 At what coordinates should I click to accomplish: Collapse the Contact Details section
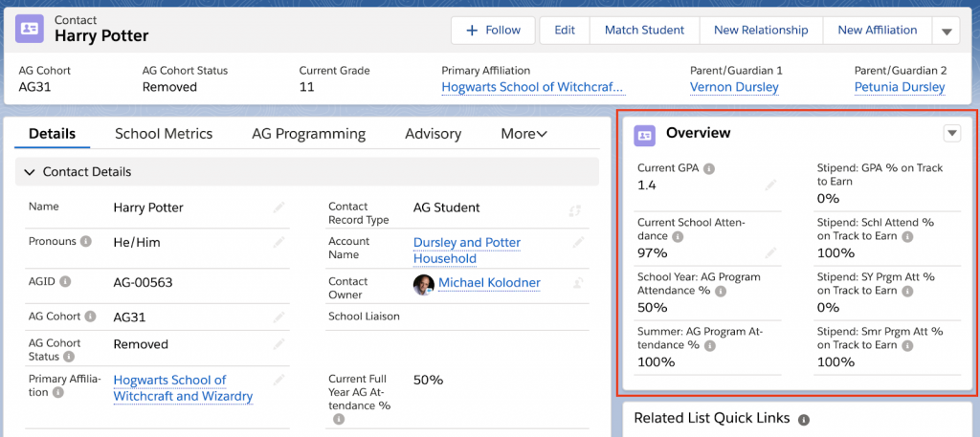coord(29,172)
